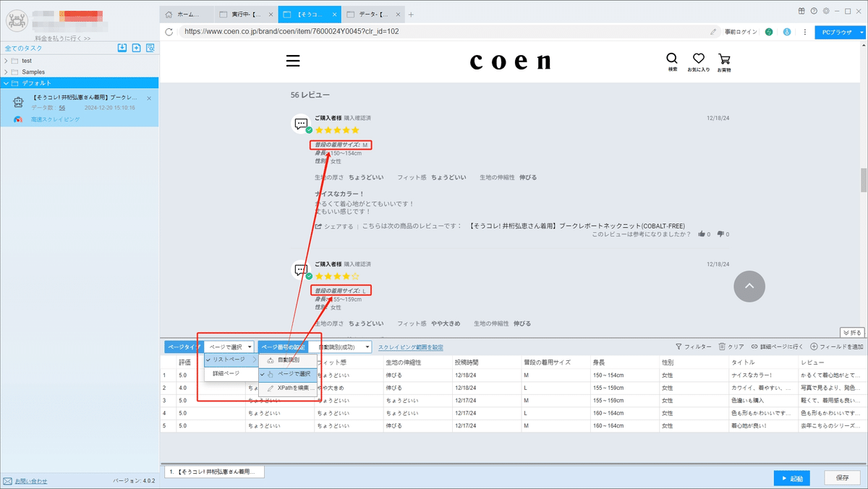Click the bottom task tab 1.【そうコレ!井桁弘恵さん着用
The width and height of the screenshot is (868, 489).
click(x=215, y=472)
